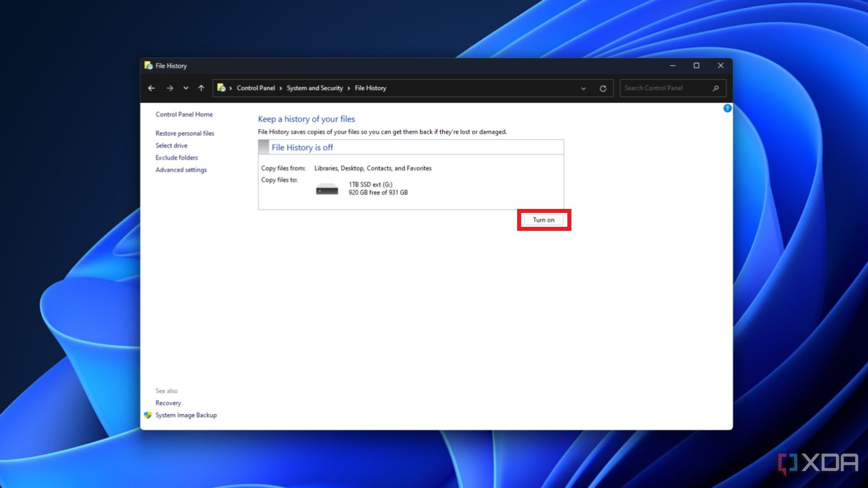Click the 1TB SSD ext drive icon
This screenshot has height=488, width=868.
click(x=327, y=188)
